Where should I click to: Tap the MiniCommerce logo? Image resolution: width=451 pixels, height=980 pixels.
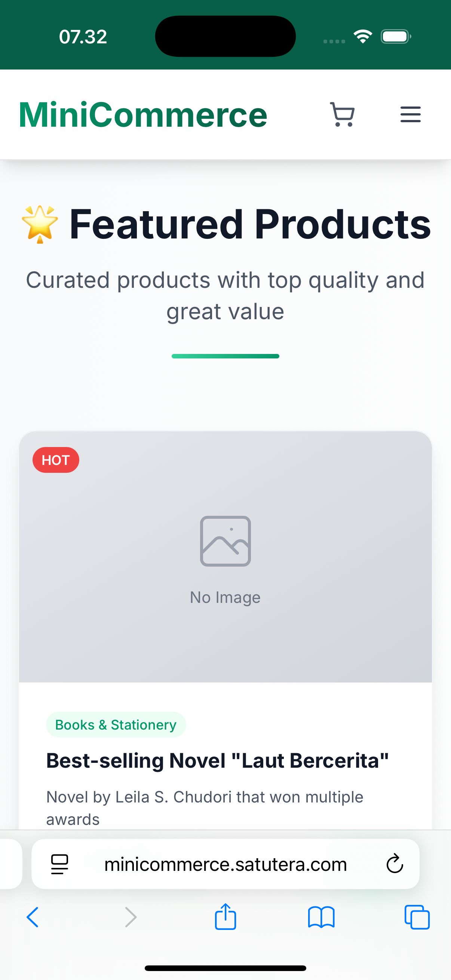(x=143, y=114)
